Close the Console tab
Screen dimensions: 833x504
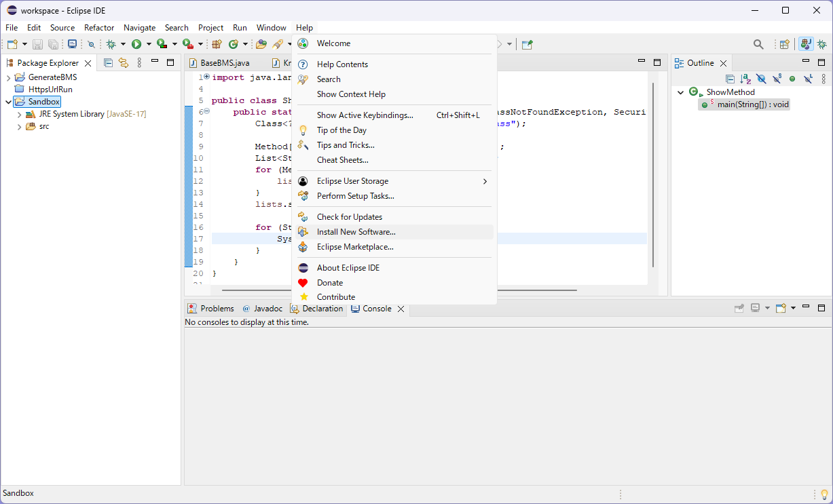tap(401, 309)
